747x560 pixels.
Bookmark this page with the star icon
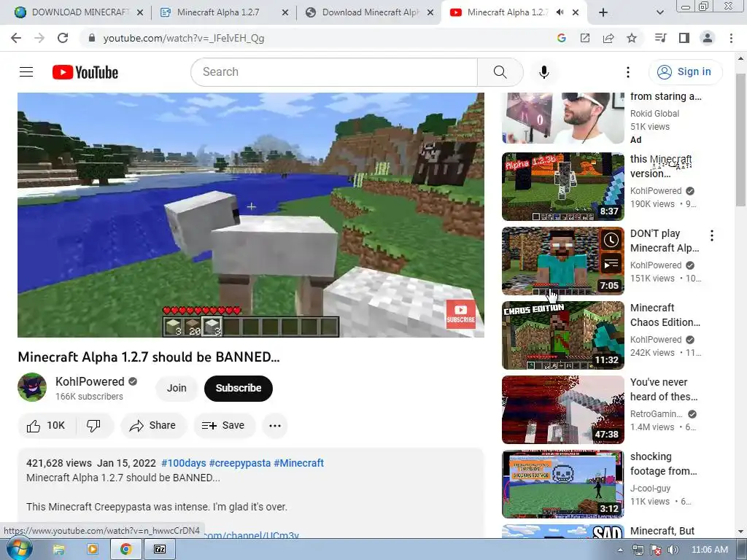click(632, 38)
